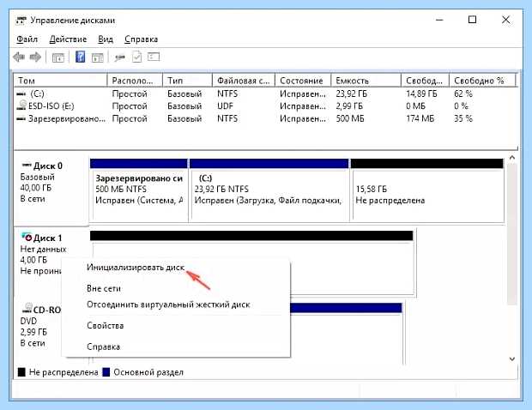The image size is (532, 410).
Task: Click the key-shaped toolbar icon
Action: click(119, 57)
